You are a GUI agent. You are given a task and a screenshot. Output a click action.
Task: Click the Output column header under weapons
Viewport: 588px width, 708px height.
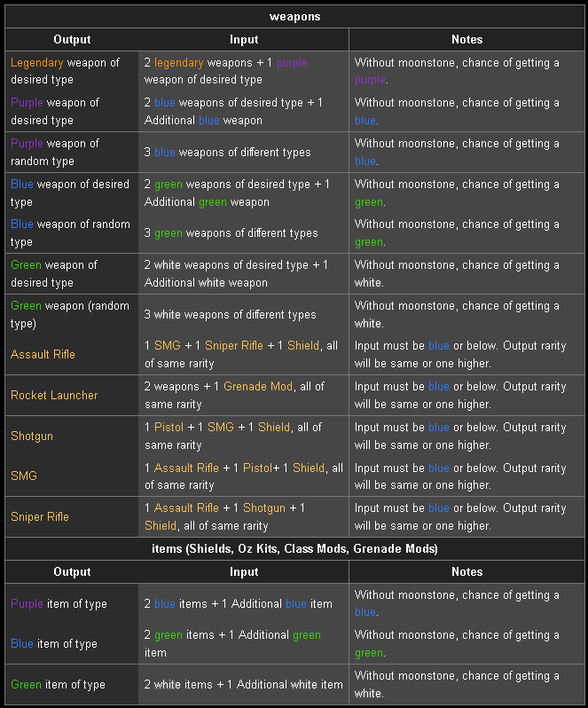[72, 40]
